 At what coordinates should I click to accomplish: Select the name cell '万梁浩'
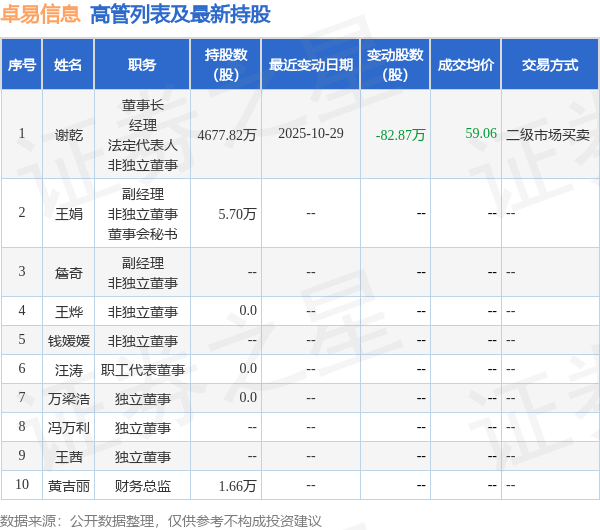pyautogui.click(x=68, y=399)
